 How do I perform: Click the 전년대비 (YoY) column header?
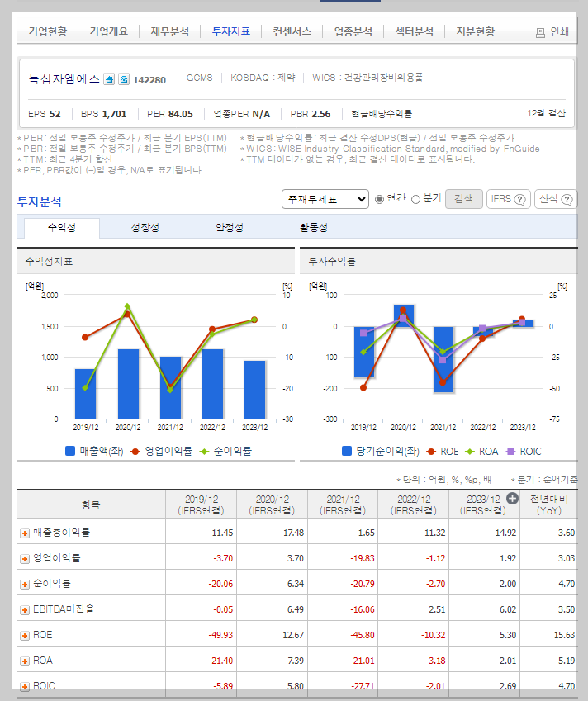pyautogui.click(x=548, y=504)
